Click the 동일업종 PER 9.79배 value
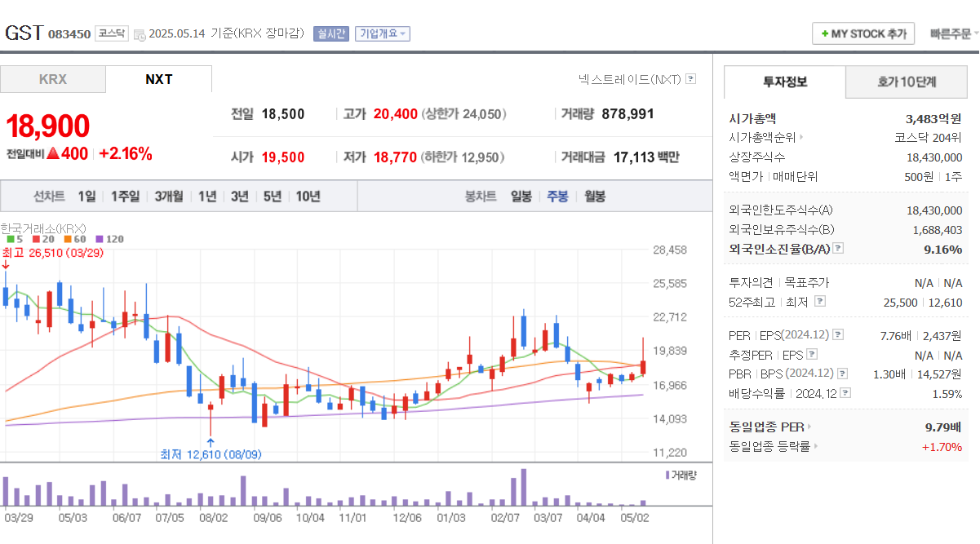The width and height of the screenshot is (980, 544). 942,427
